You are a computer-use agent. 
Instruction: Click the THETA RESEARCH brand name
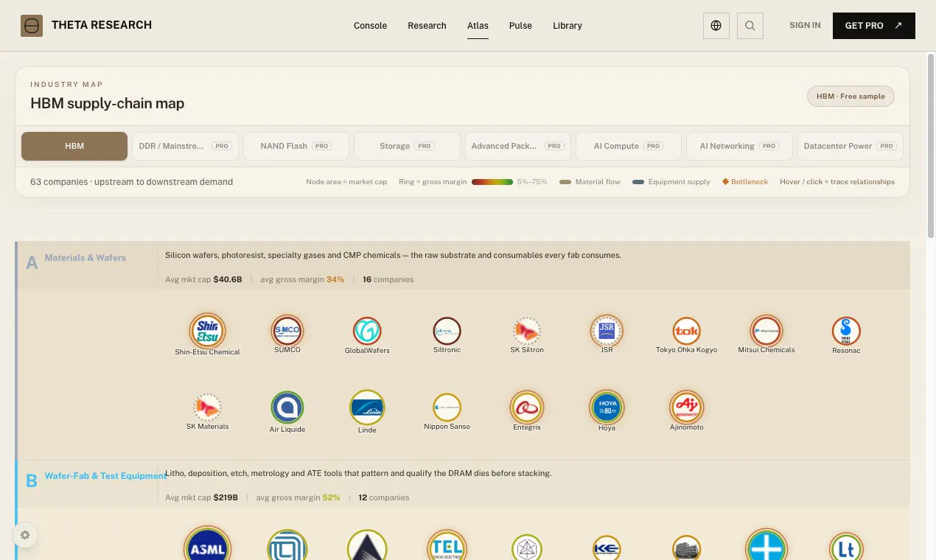102,25
